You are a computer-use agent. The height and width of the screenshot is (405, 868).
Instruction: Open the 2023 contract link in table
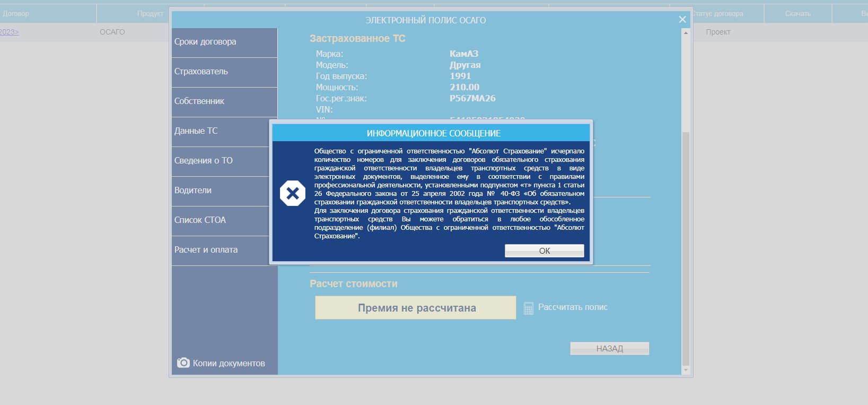click(9, 32)
